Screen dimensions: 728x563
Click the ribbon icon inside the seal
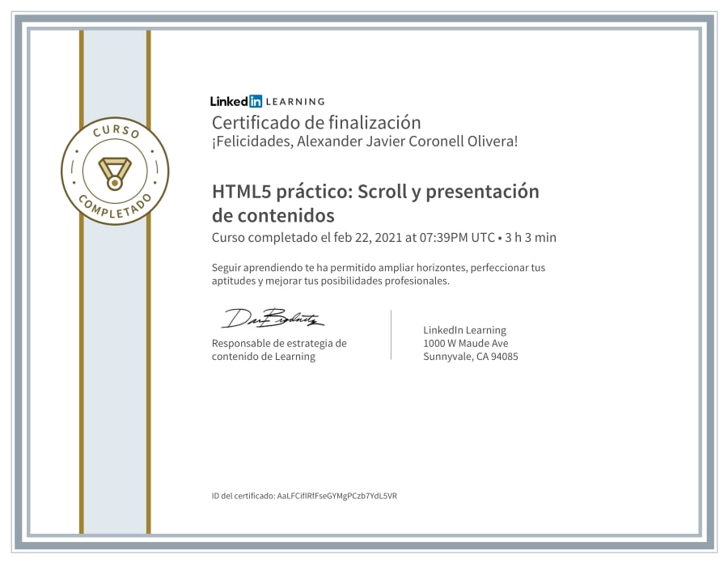[115, 162]
